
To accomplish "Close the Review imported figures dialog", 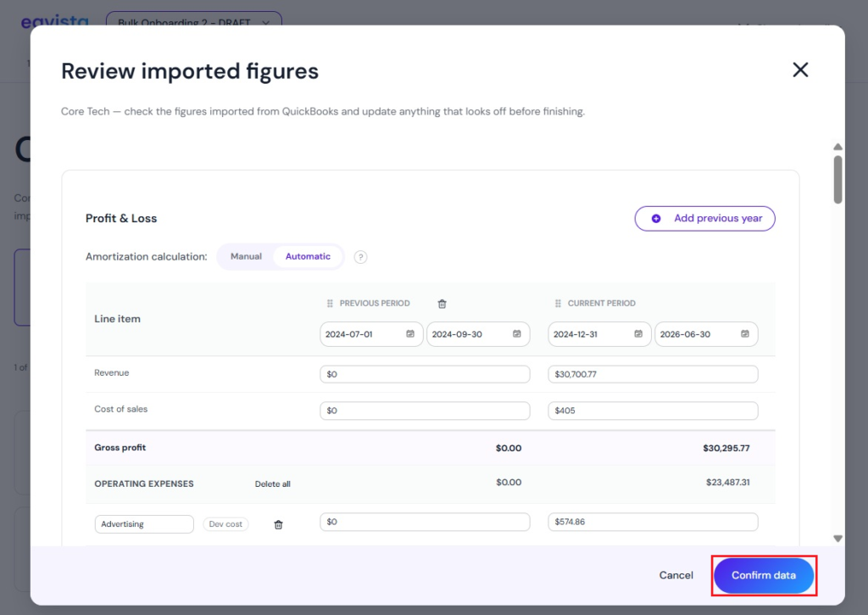I will pyautogui.click(x=800, y=70).
